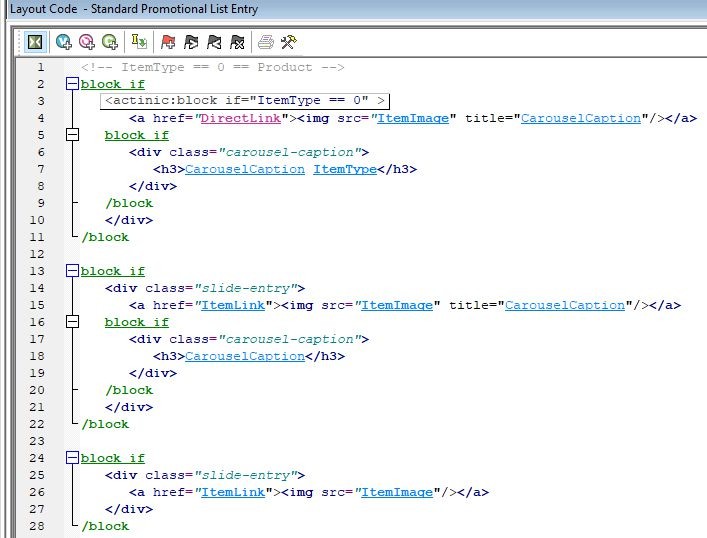Click the printer icon in the toolbar
This screenshot has width=707, height=538.
(266, 42)
